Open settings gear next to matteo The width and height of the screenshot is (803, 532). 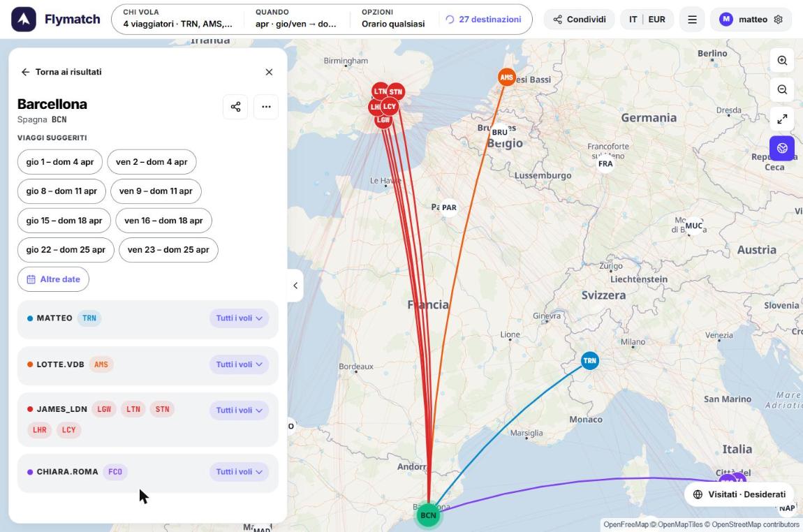click(x=779, y=20)
